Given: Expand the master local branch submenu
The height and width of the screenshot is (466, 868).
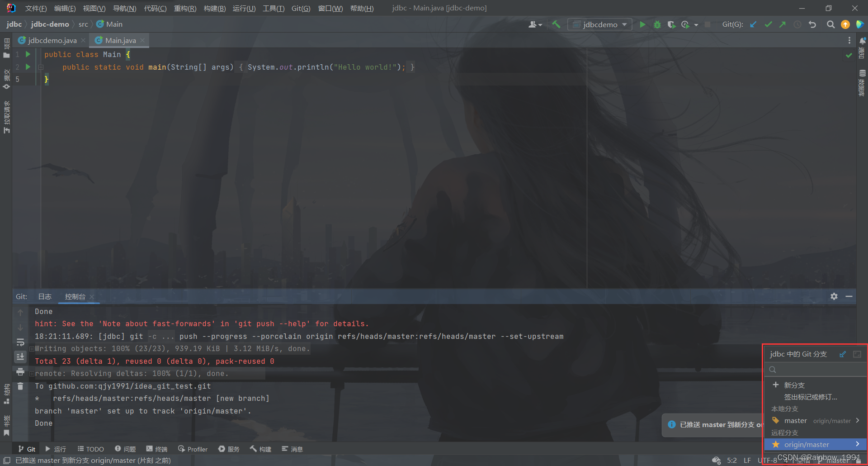Looking at the screenshot, I should [857, 420].
